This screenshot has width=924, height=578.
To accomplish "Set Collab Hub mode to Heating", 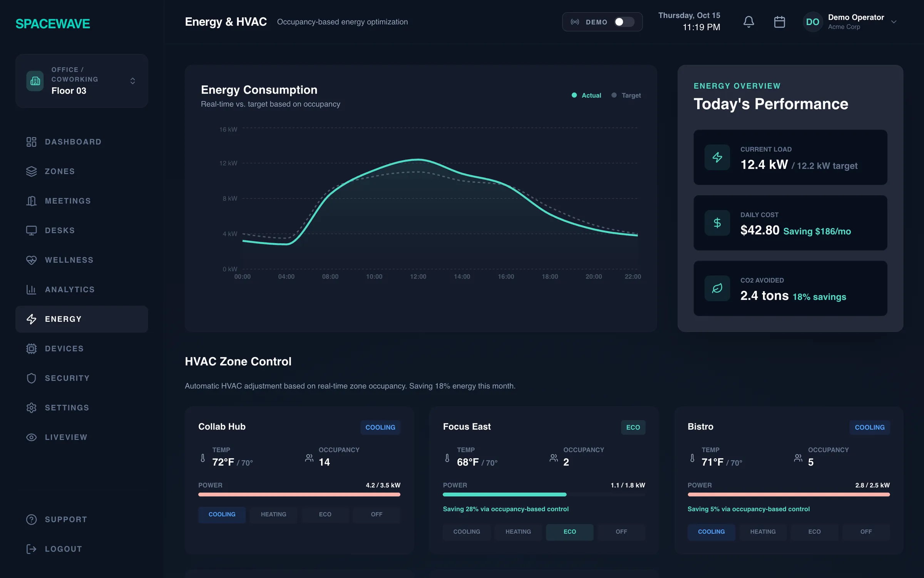I will coord(274,514).
